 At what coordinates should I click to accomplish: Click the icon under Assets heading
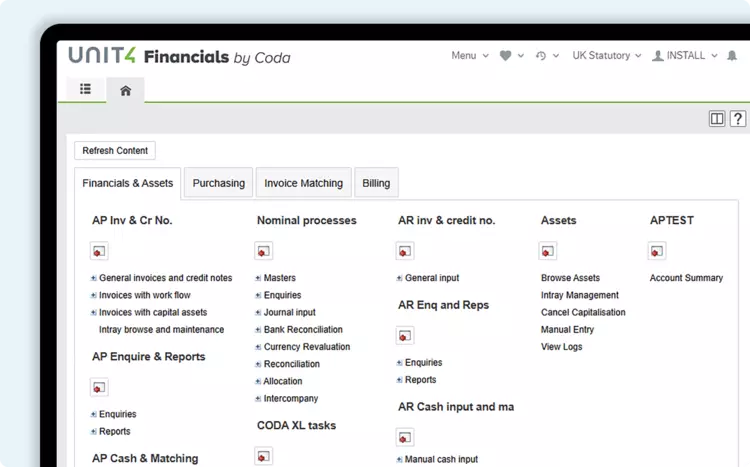coord(548,251)
